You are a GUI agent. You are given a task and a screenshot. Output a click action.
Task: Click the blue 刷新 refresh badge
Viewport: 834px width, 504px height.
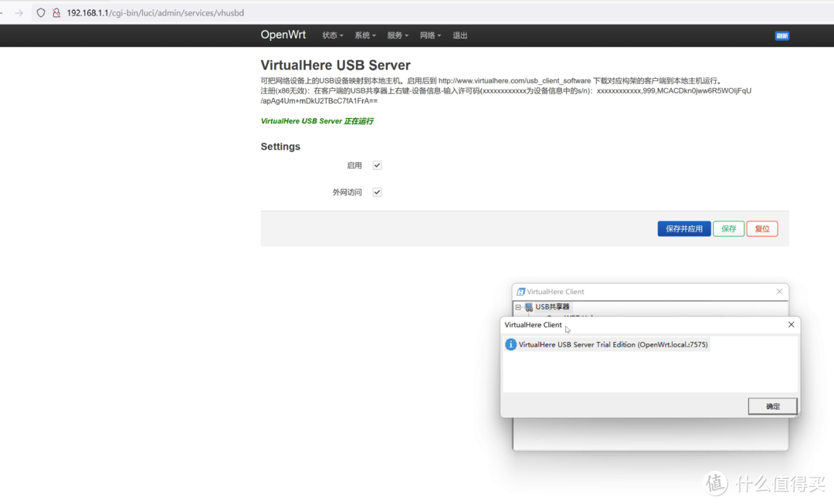781,36
